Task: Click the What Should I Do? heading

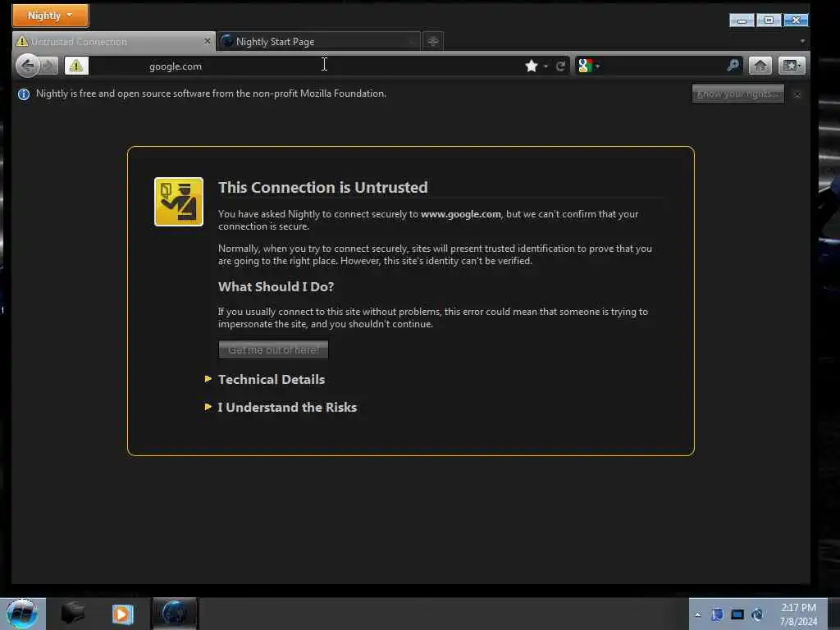Action: point(276,286)
